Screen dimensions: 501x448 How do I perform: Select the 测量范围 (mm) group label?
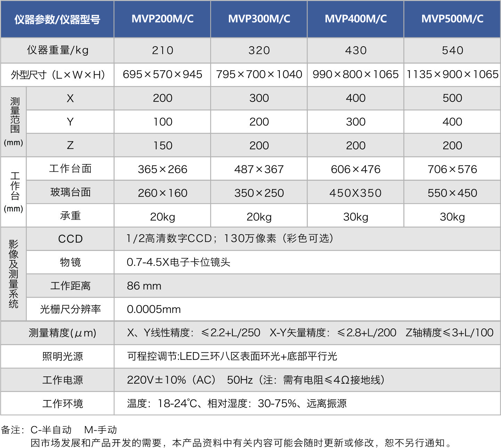point(14,122)
